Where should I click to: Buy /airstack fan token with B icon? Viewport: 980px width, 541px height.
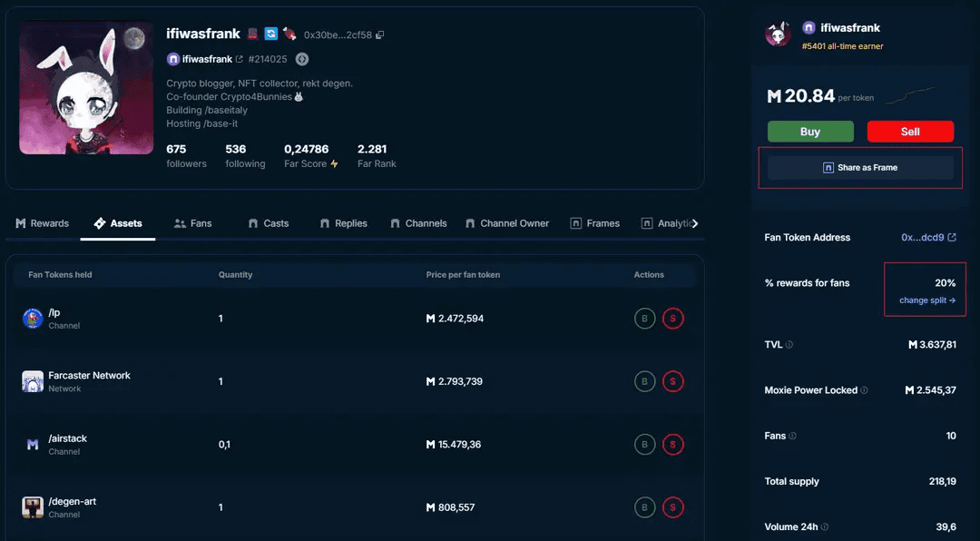pos(645,445)
